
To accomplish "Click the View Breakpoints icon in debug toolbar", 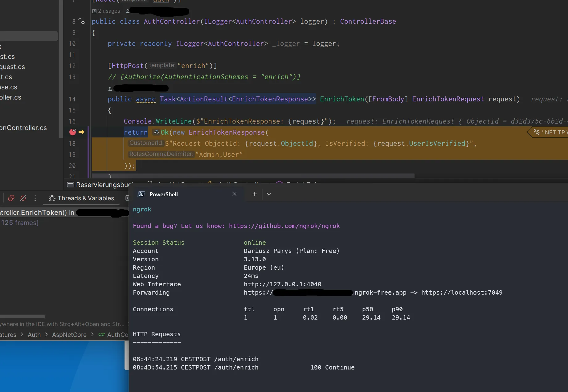I will 11,198.
